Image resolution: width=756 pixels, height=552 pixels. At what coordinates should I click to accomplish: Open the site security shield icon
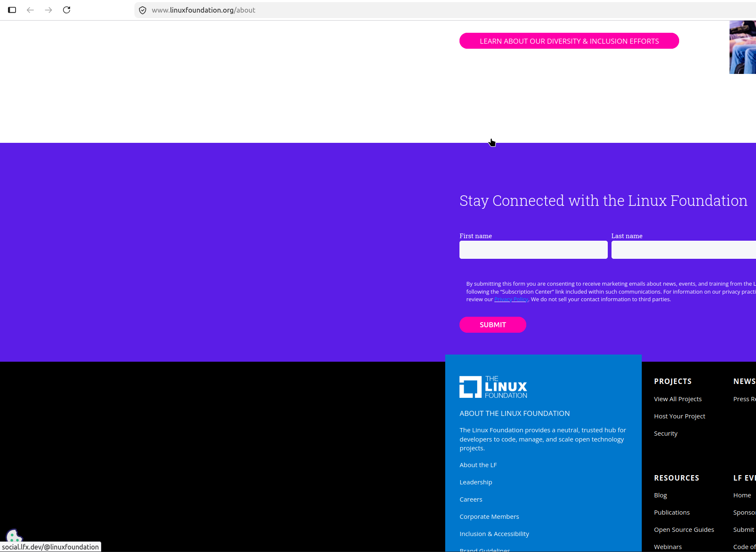pos(143,10)
